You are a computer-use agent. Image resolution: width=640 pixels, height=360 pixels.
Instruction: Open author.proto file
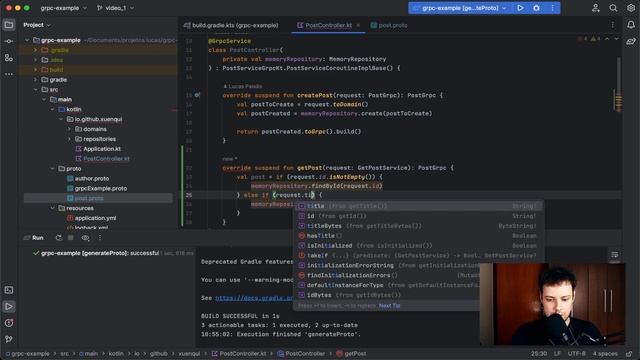click(91, 178)
